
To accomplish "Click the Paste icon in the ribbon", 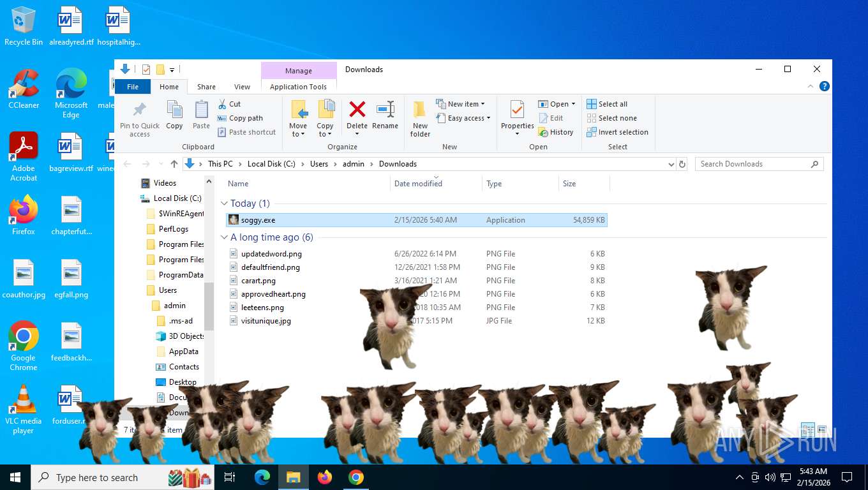I will (x=201, y=115).
